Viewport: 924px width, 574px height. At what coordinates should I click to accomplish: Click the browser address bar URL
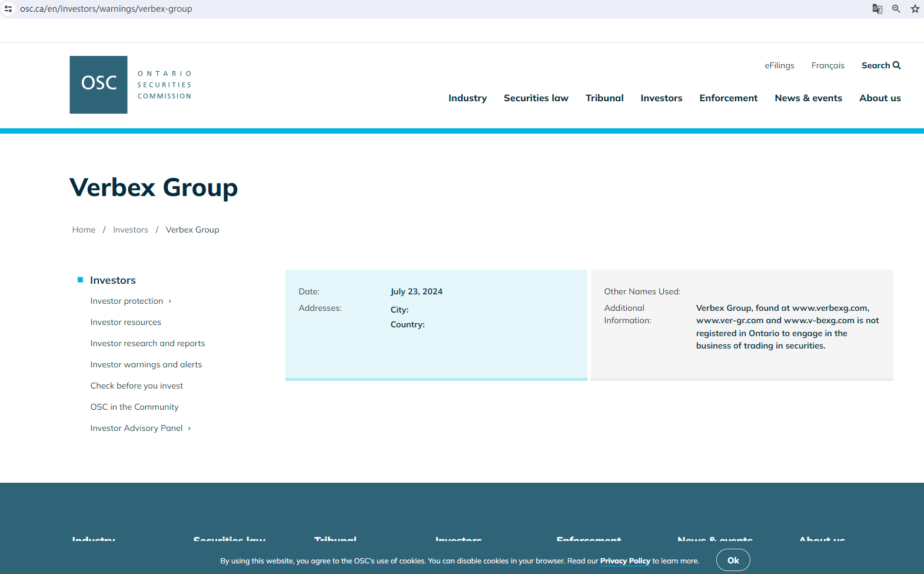point(106,9)
